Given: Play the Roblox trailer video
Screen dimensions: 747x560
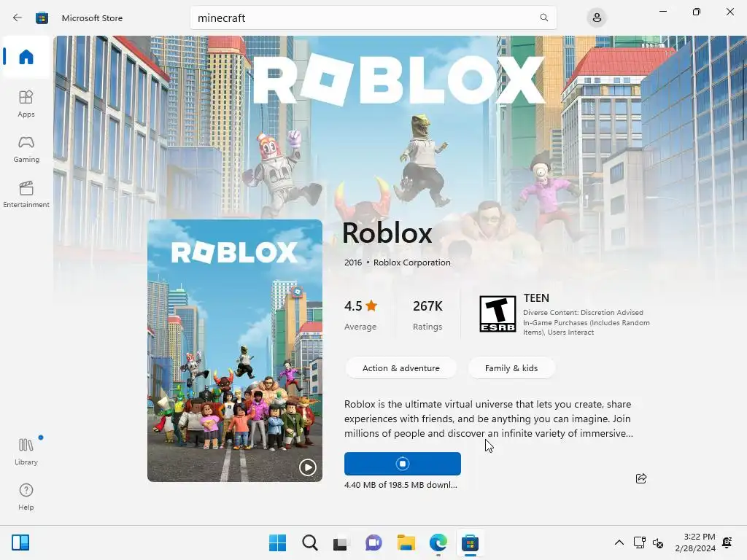Looking at the screenshot, I should tap(308, 467).
